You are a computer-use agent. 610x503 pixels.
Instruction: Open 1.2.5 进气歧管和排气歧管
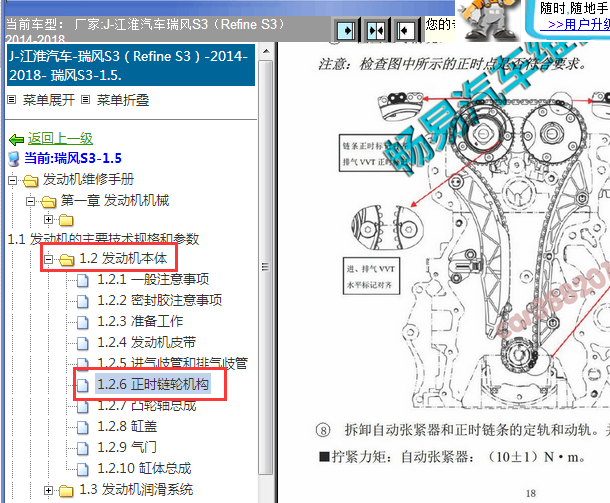[172, 363]
